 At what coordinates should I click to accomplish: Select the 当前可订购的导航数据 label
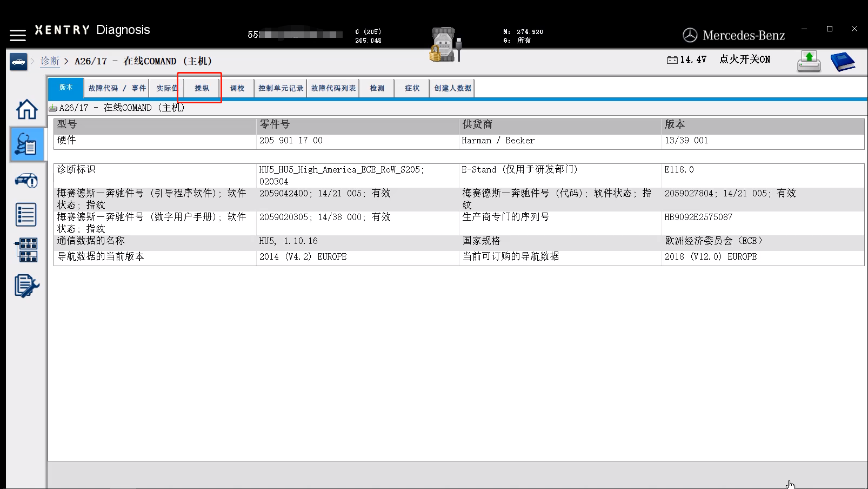pyautogui.click(x=511, y=257)
